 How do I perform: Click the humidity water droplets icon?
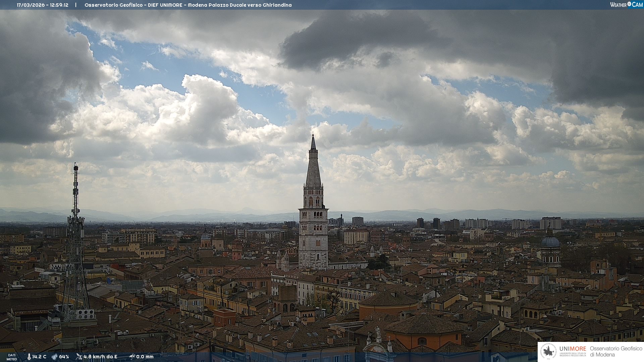coord(54,357)
